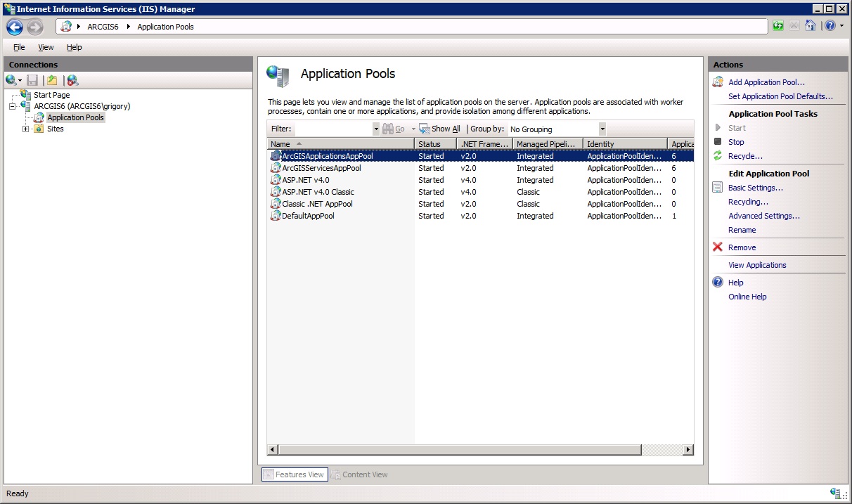Open the top toolbar Help question-mark icon

830,26
